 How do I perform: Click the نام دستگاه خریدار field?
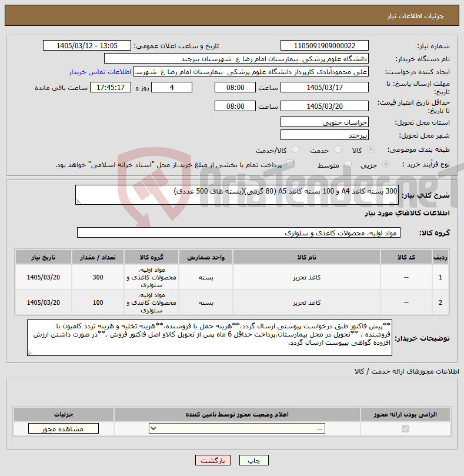click(x=236, y=59)
